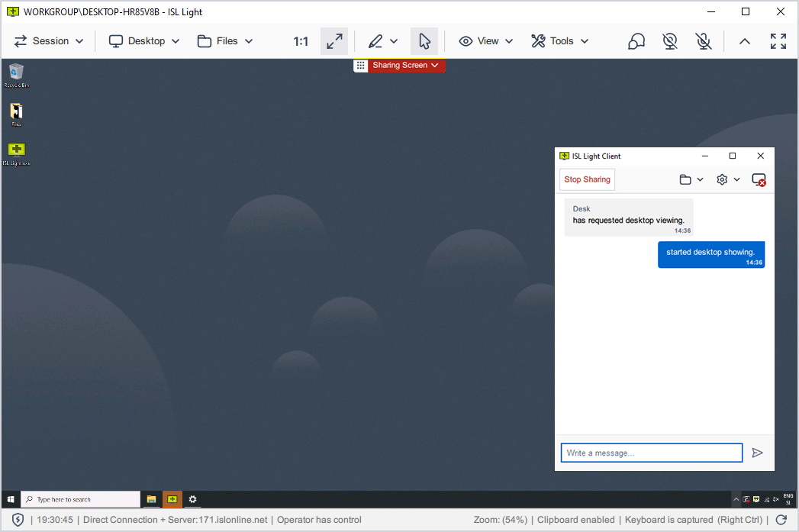Click the reconnect refresh icon in status bar
Screen dimensions: 799x532
pyautogui.click(x=781, y=520)
